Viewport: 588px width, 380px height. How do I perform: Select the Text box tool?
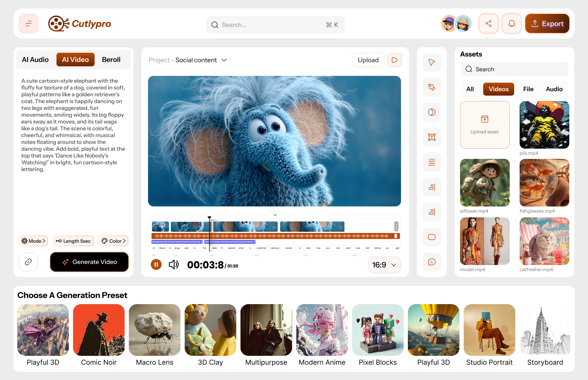coord(431,137)
